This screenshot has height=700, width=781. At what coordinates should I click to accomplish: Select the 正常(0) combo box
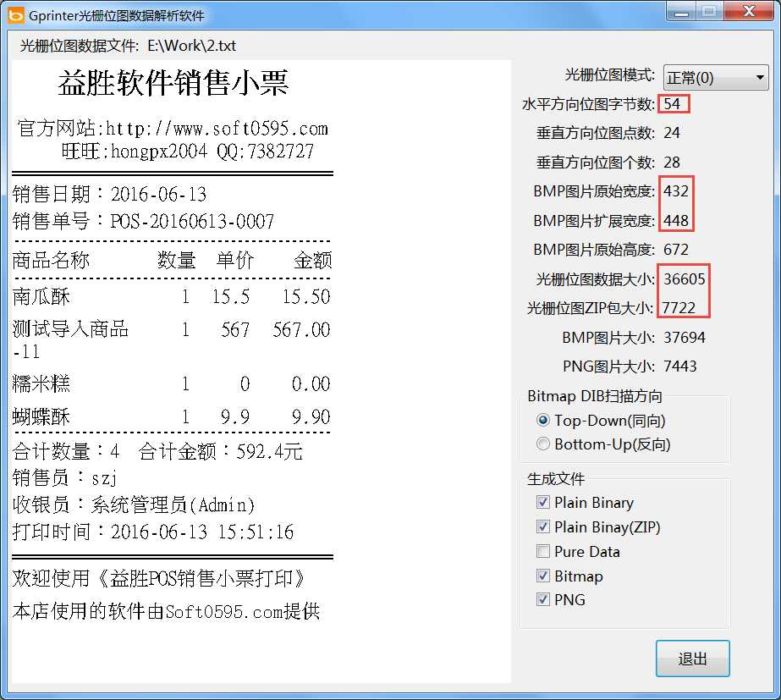(716, 77)
